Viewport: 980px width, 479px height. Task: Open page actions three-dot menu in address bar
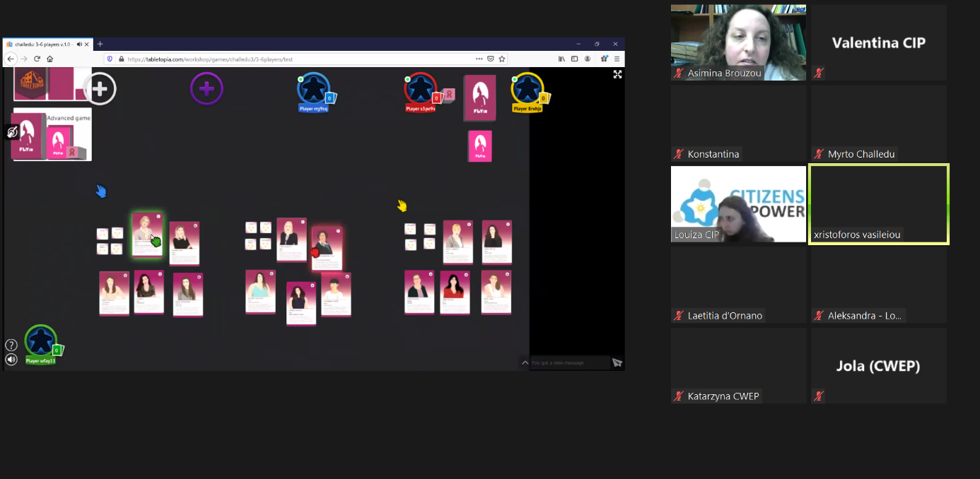[479, 59]
